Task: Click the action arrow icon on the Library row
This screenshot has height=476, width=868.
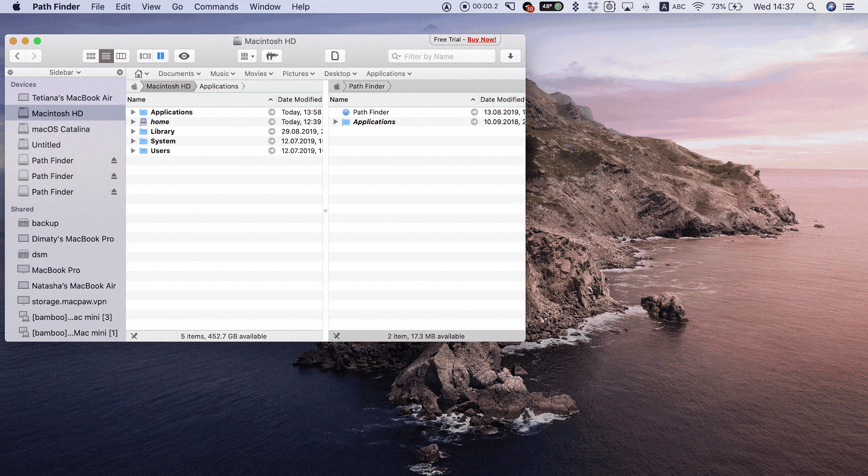Action: click(272, 132)
